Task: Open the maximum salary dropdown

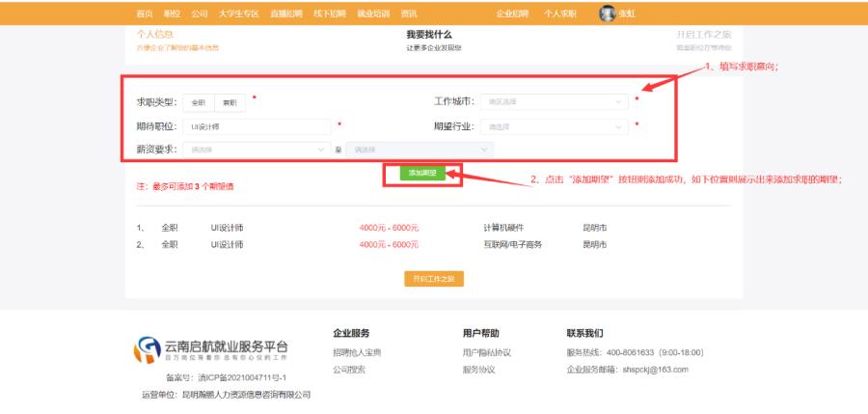Action: click(420, 150)
